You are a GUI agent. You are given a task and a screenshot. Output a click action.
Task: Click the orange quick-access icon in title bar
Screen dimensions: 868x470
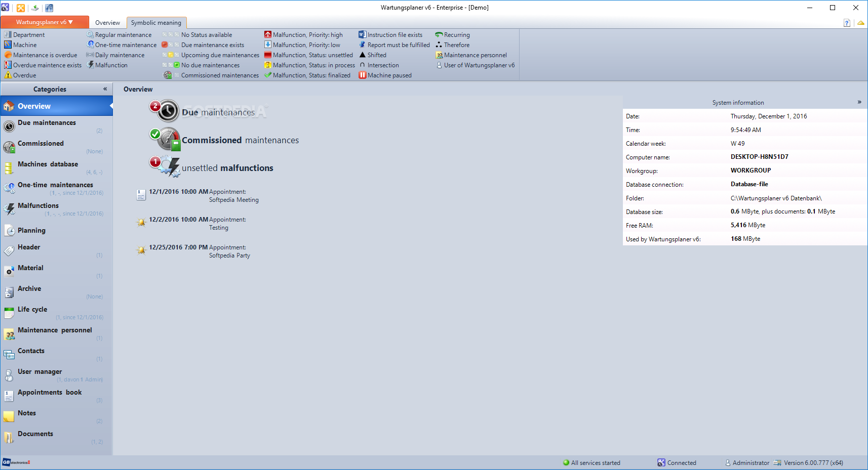[x=21, y=8]
